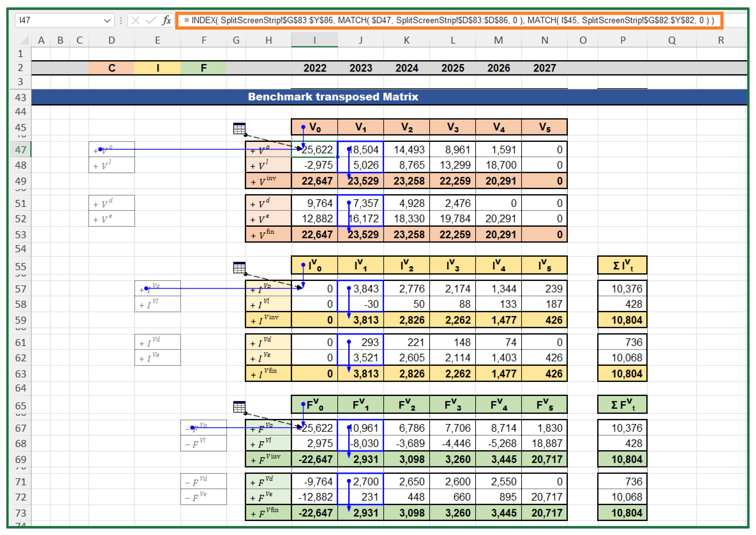Select the ΣIVt total 10,376 cell
The height and width of the screenshot is (535, 756).
pos(622,289)
